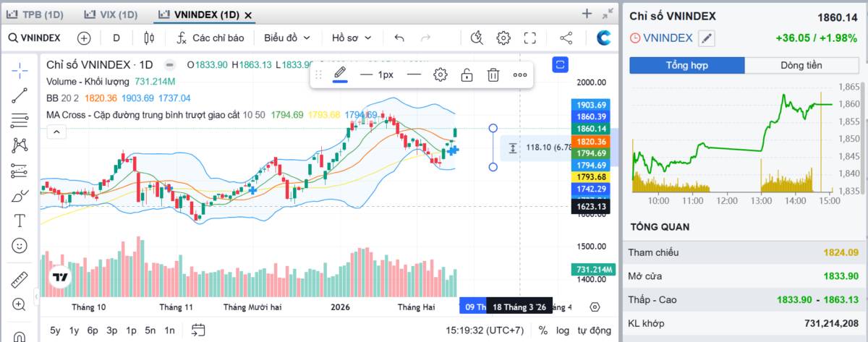
Task: Click the legend dash next to VNINDEX 1D
Action: point(169,64)
